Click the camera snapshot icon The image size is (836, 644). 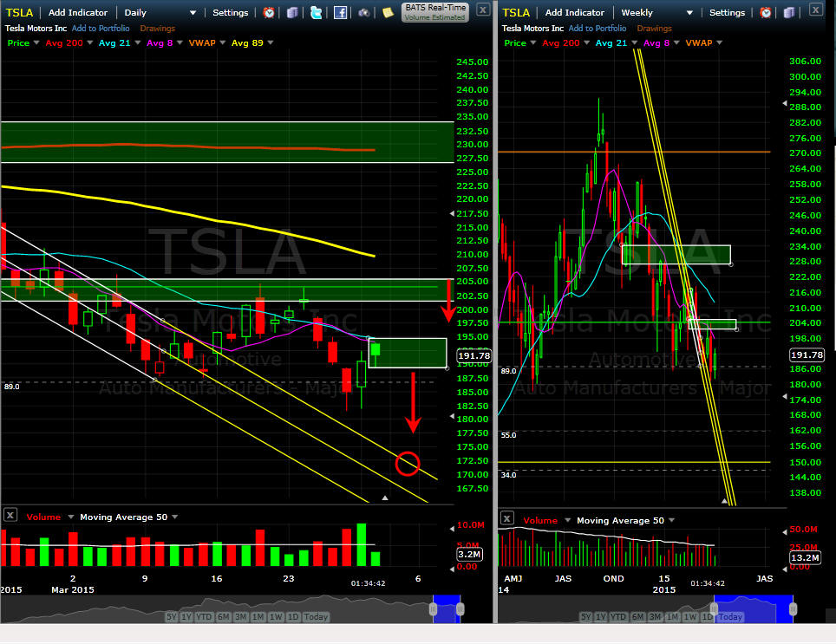click(364, 12)
